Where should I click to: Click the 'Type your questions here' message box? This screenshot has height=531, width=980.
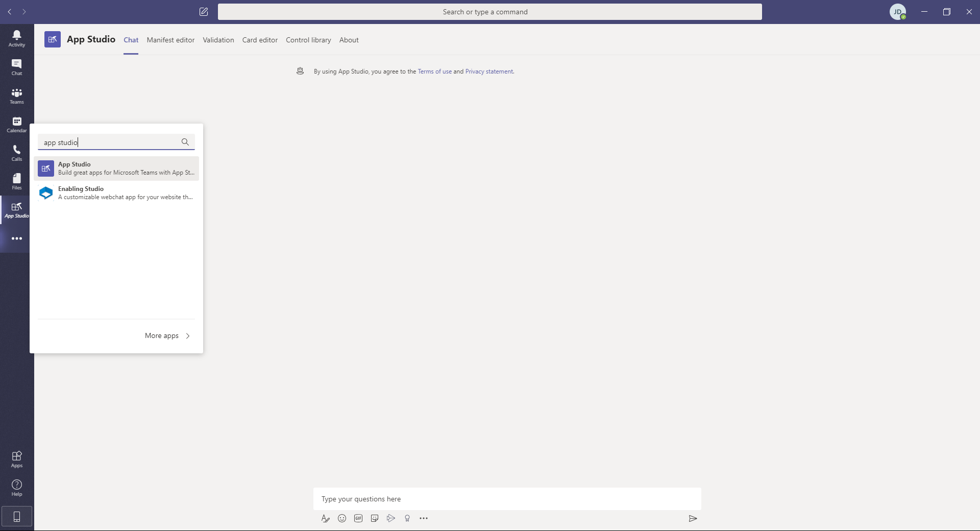tap(507, 499)
